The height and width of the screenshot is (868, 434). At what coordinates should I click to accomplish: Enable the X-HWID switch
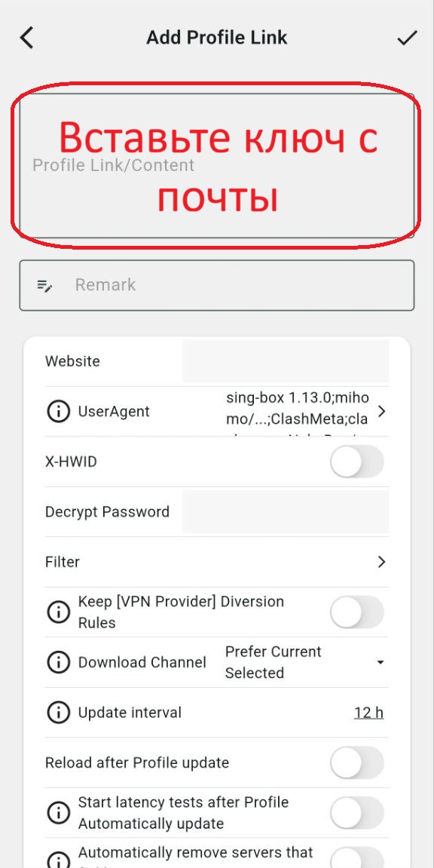click(356, 462)
